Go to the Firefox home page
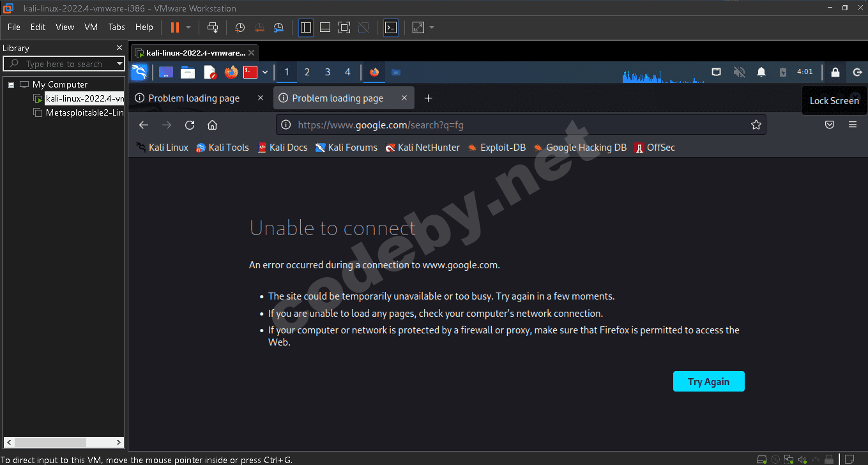The width and height of the screenshot is (868, 465). point(213,125)
